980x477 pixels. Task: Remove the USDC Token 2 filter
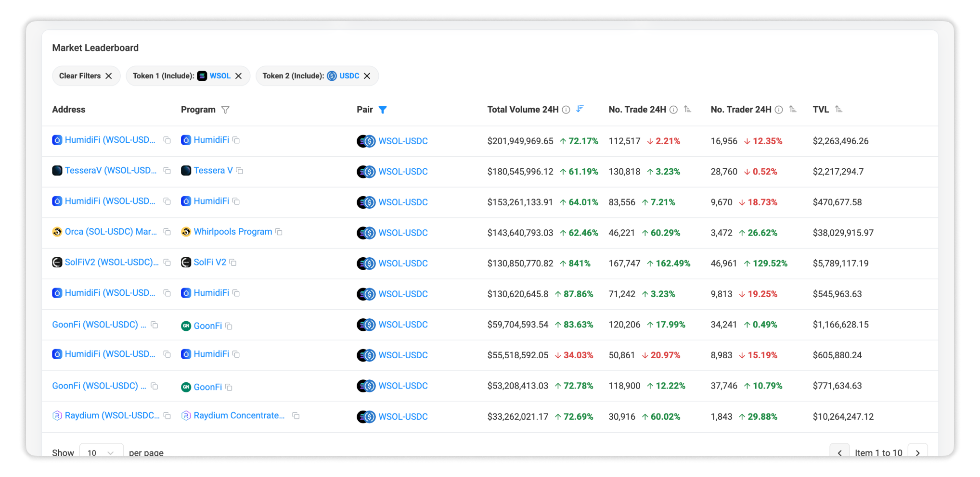pyautogui.click(x=367, y=76)
